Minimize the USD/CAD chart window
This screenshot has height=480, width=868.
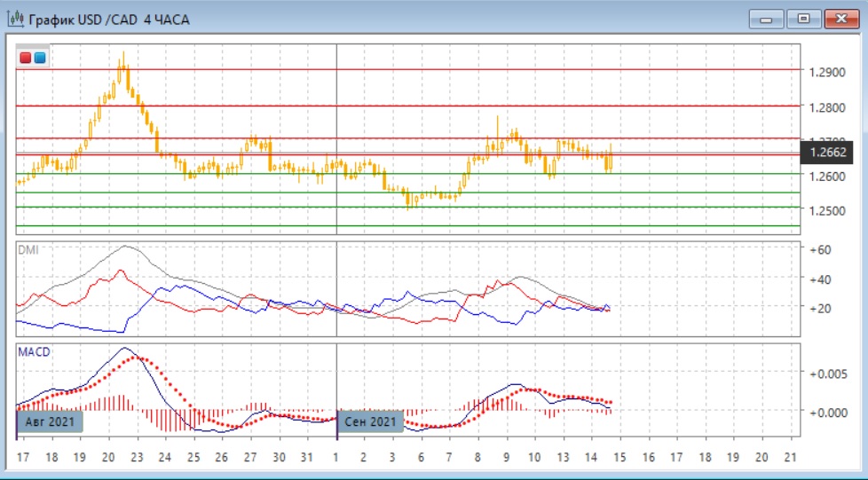(766, 18)
